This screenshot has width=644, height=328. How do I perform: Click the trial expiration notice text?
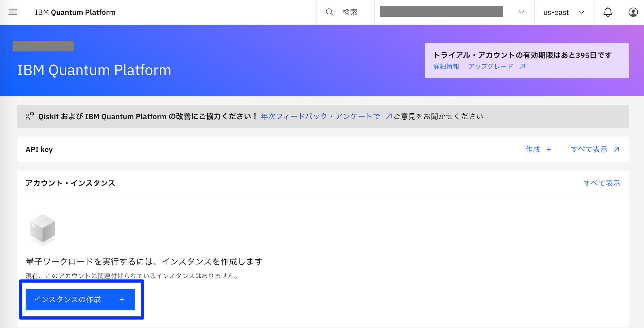click(522, 55)
